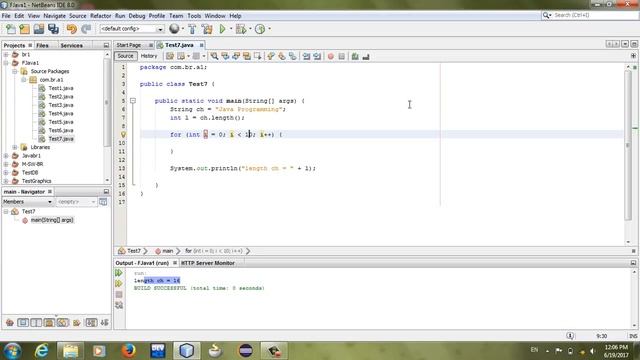The width and height of the screenshot is (640, 360).
Task: Click the Build Project hammer icon
Action: pos(192,29)
